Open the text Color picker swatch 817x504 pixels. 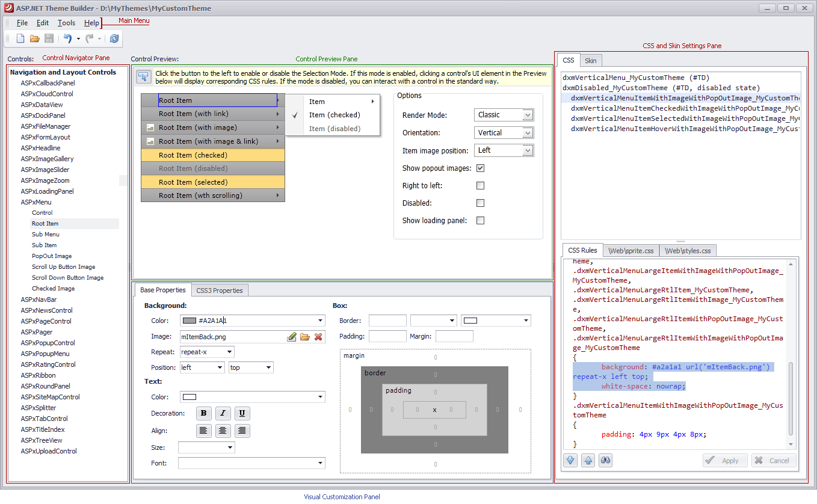pos(190,397)
